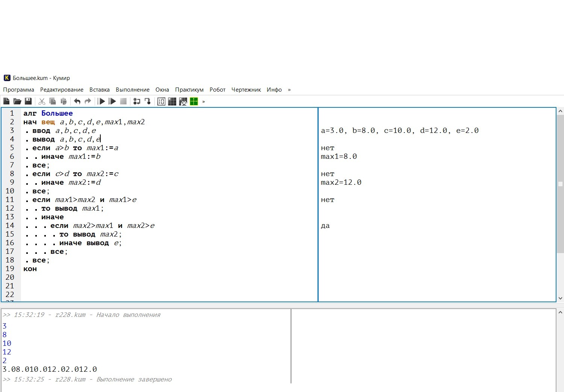
Task: Open the Программа menu
Action: tap(18, 90)
